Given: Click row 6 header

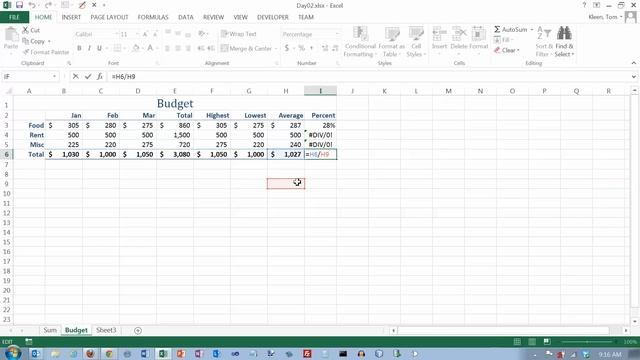Looking at the screenshot, I should 7,154.
